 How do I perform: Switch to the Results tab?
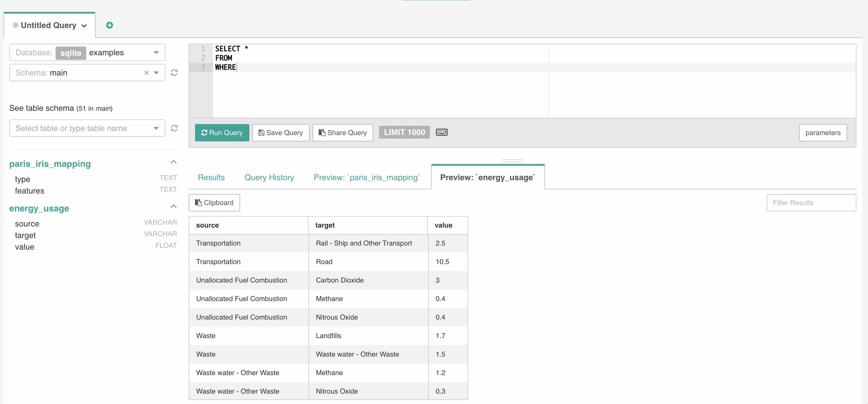[x=211, y=178]
